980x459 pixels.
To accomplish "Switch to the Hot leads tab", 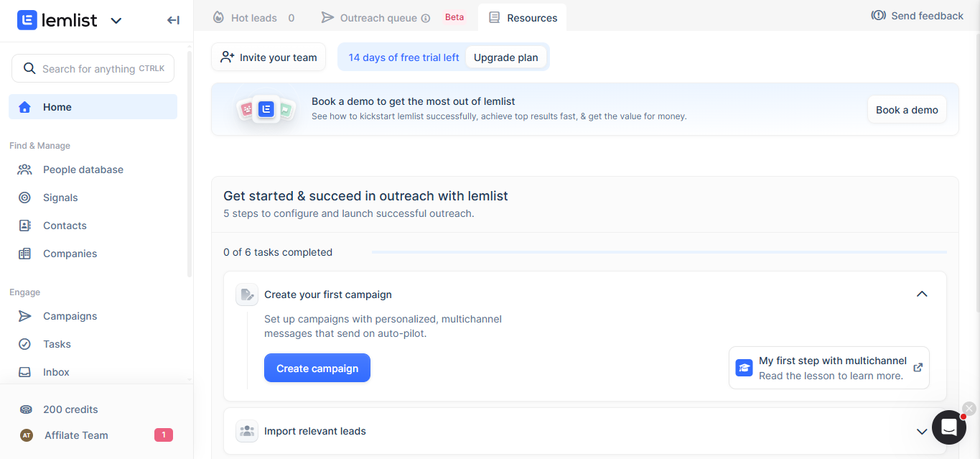I will coord(254,18).
